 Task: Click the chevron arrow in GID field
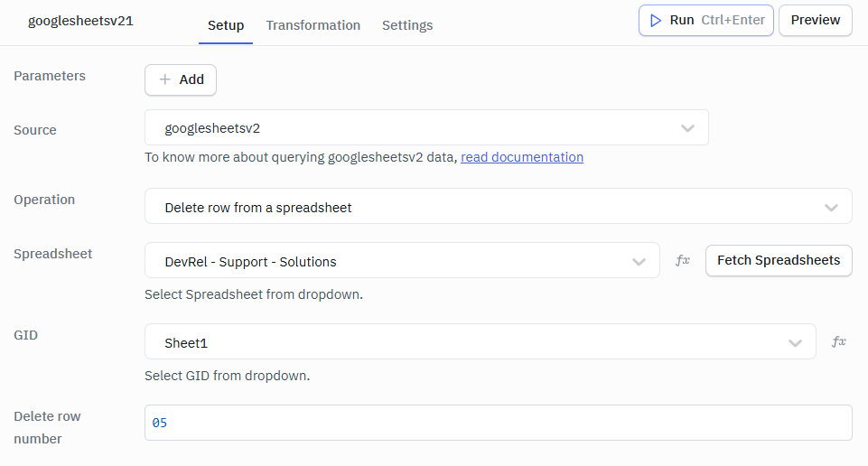pyautogui.click(x=795, y=343)
